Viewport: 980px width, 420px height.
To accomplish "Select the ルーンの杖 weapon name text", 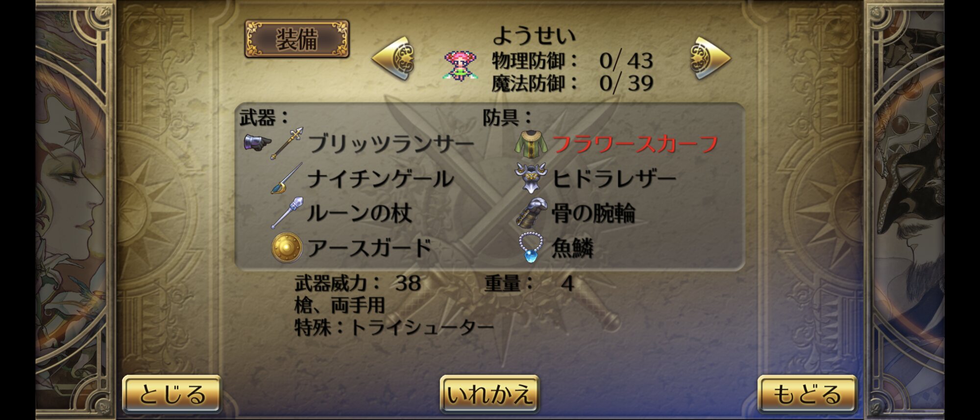I will pos(360,213).
